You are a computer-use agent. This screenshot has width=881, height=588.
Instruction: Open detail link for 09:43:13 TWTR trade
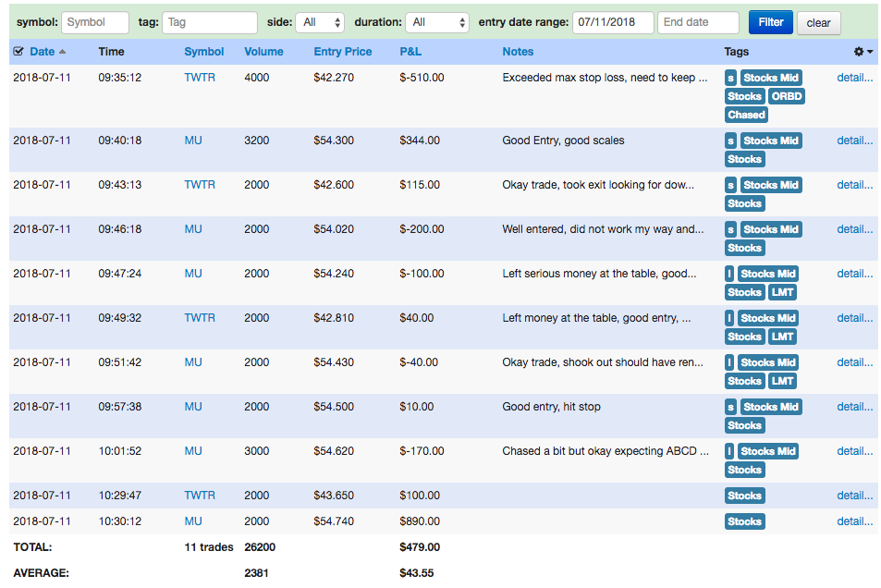coord(854,185)
